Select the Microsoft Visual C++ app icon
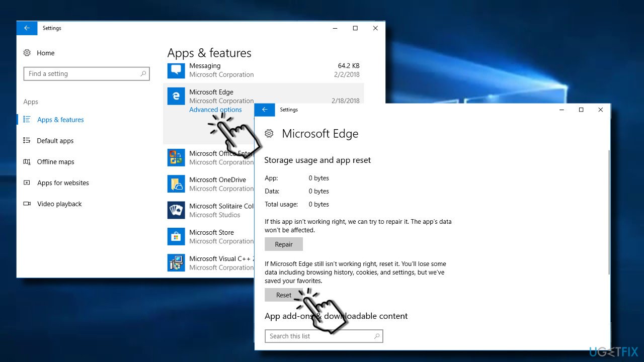Image resolution: width=644 pixels, height=362 pixels. click(x=176, y=262)
